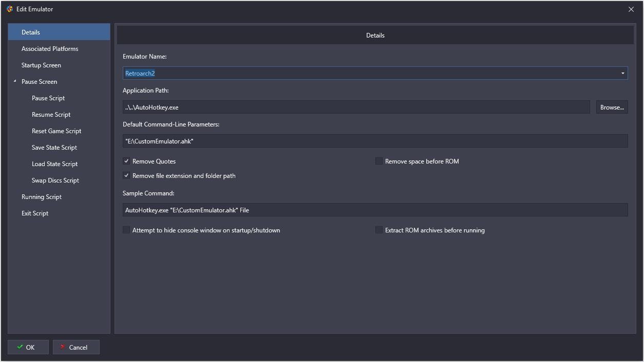Click the LaunchBox icon in title bar
This screenshot has height=362, width=644.
tap(9, 9)
